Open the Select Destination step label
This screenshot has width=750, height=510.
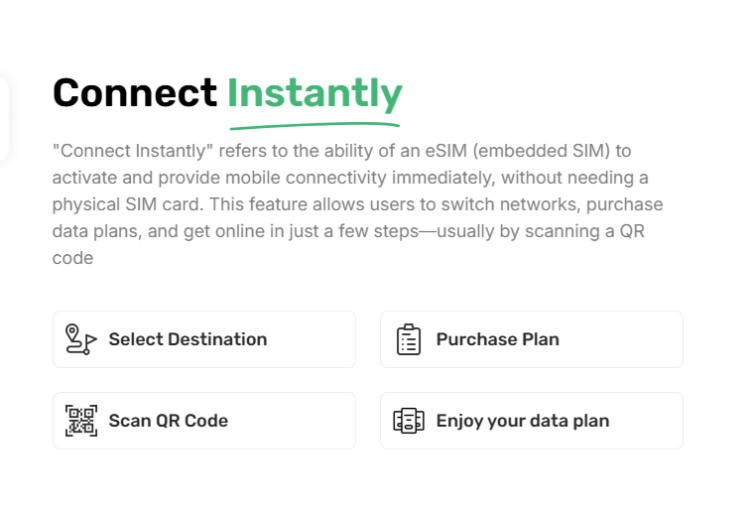[188, 339]
